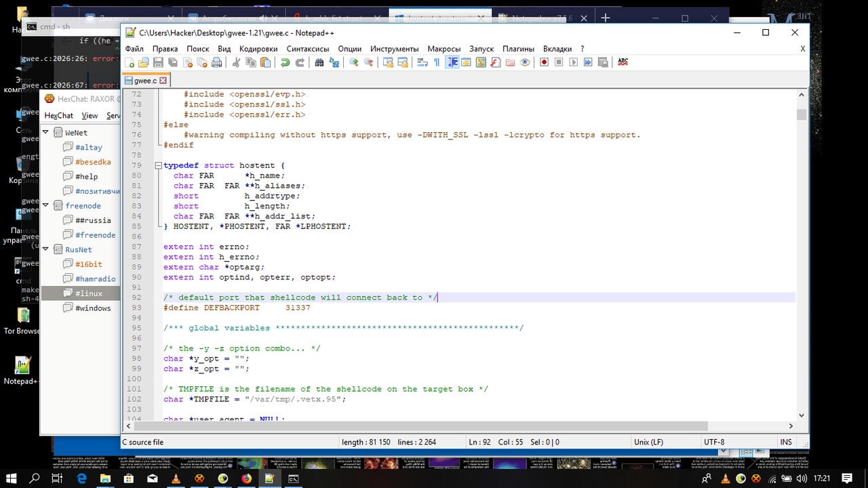Open the Function List icon
This screenshot has height=488, width=868.
click(x=495, y=62)
